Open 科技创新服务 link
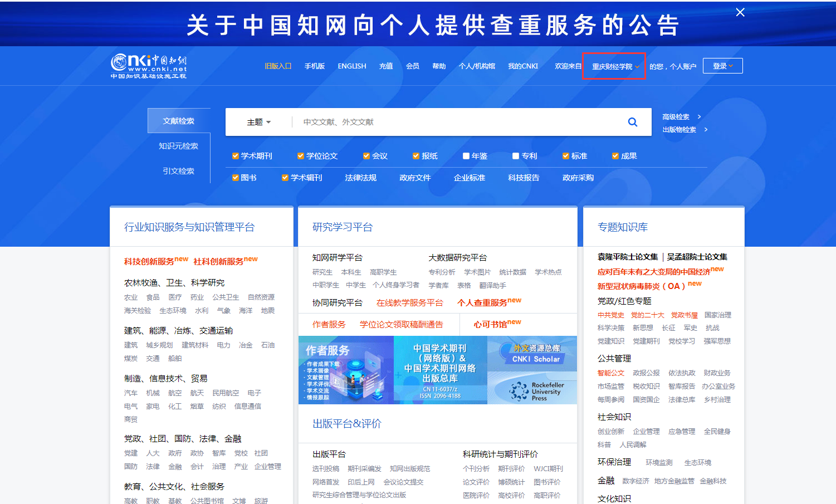This screenshot has height=504, width=836. click(149, 261)
